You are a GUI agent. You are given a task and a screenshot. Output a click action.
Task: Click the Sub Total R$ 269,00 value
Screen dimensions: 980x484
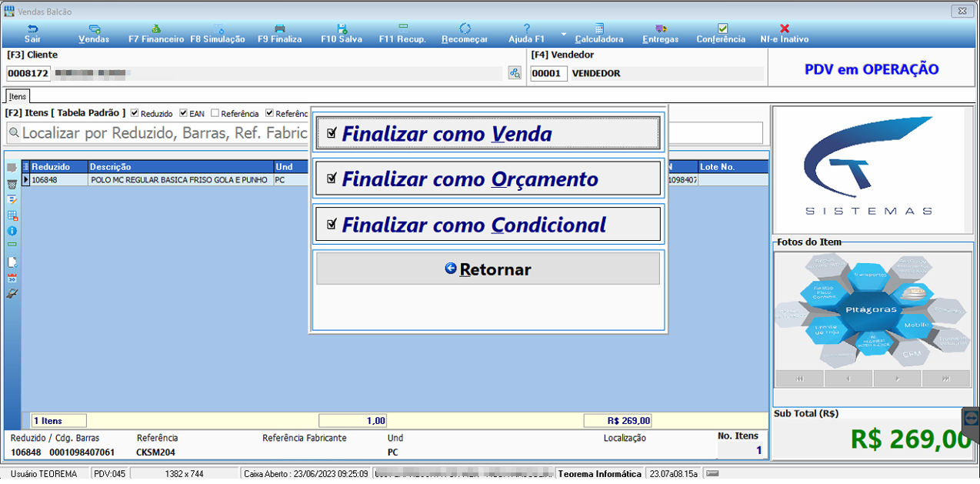click(x=911, y=439)
